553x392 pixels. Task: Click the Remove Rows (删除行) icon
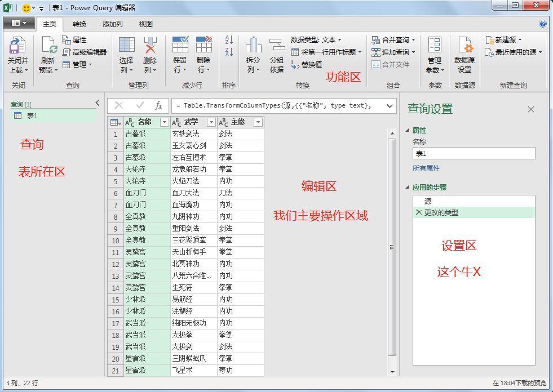tap(204, 44)
